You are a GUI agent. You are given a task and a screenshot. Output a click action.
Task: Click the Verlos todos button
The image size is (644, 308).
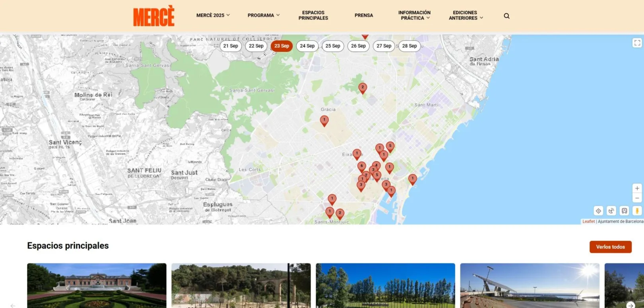610,247
